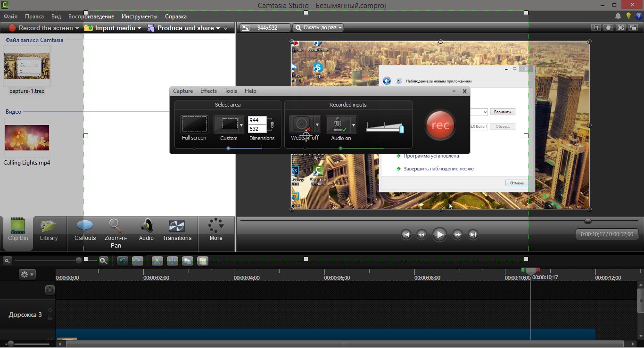
Task: Open the Effects menu in recorder
Action: 208,91
